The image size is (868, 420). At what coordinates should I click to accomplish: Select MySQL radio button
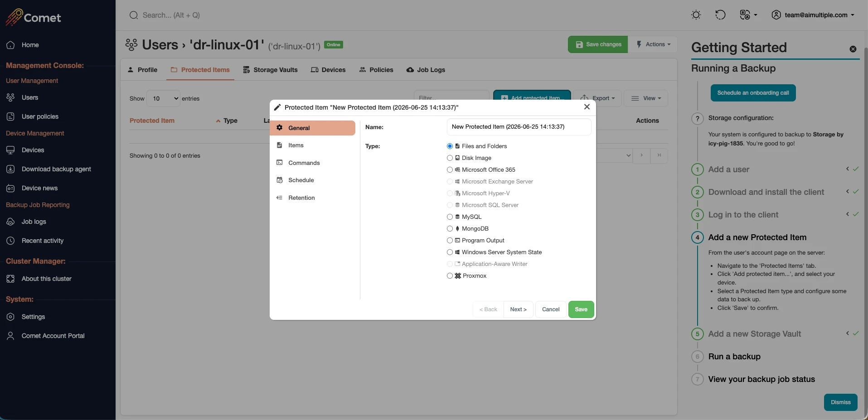click(x=450, y=217)
